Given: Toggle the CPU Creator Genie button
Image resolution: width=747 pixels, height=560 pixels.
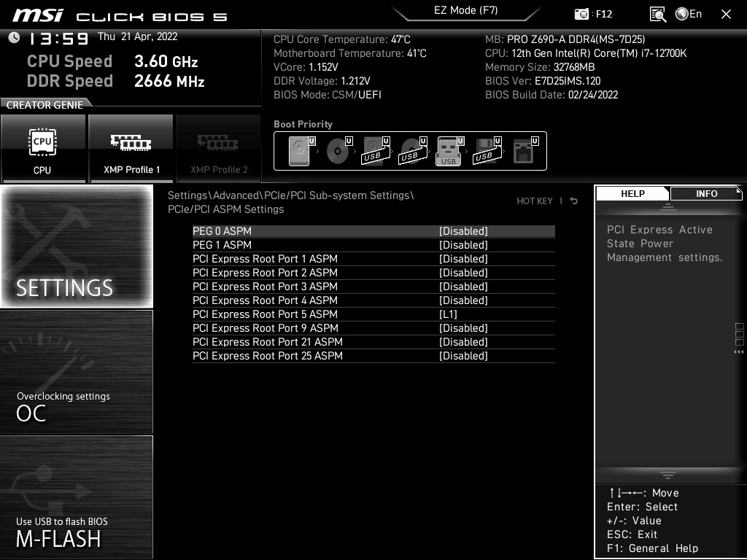Looking at the screenshot, I should (x=43, y=148).
